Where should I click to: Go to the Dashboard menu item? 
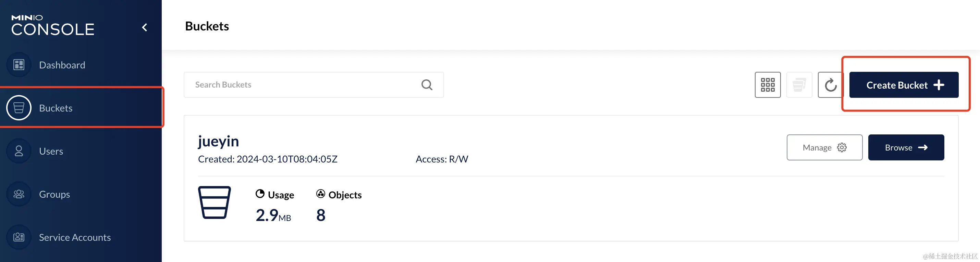pyautogui.click(x=62, y=65)
